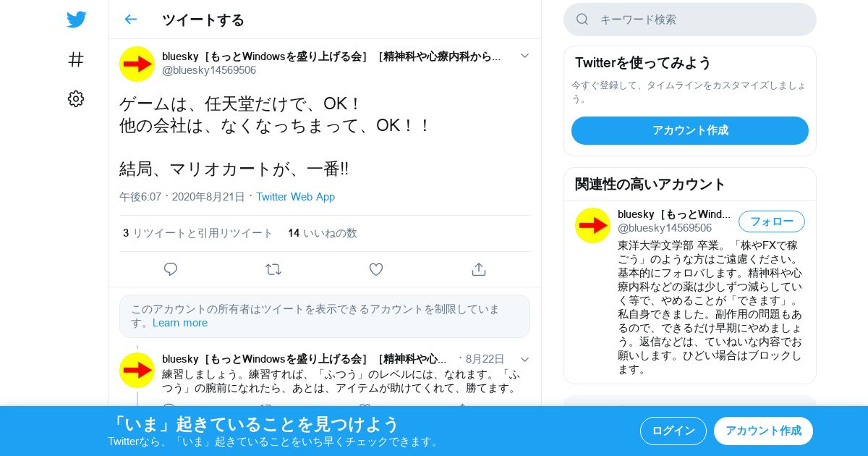868x456 pixels.
Task: Open the Learn more link
Action: coord(180,323)
